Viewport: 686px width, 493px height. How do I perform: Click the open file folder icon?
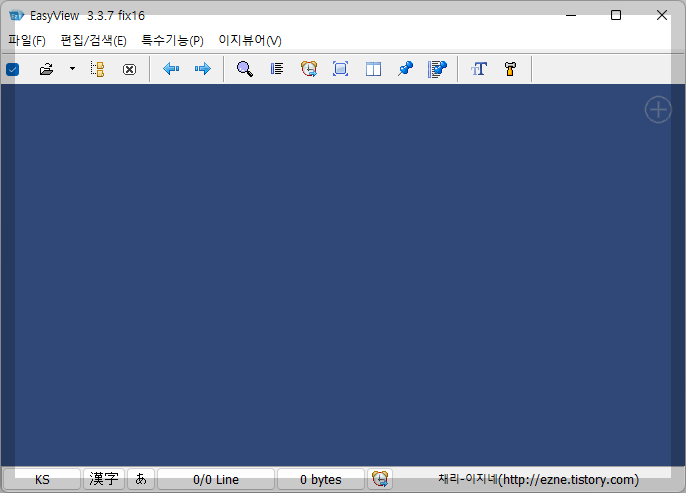[x=46, y=69]
